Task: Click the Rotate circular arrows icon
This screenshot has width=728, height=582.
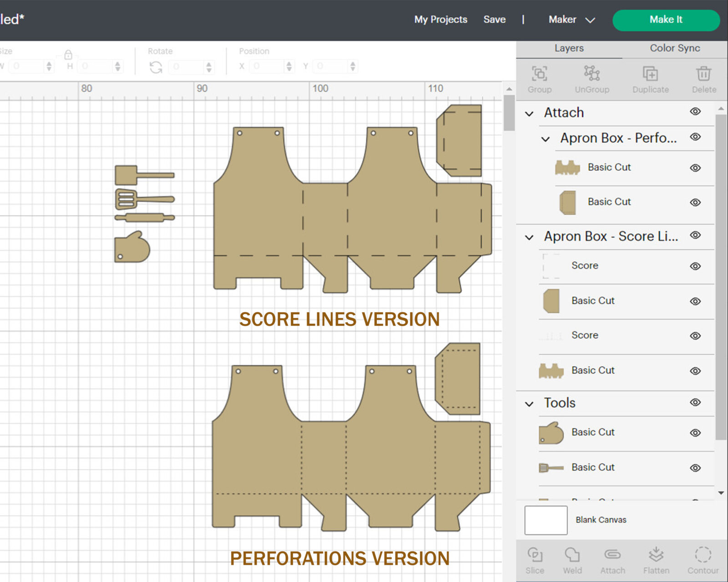Action: pos(156,67)
